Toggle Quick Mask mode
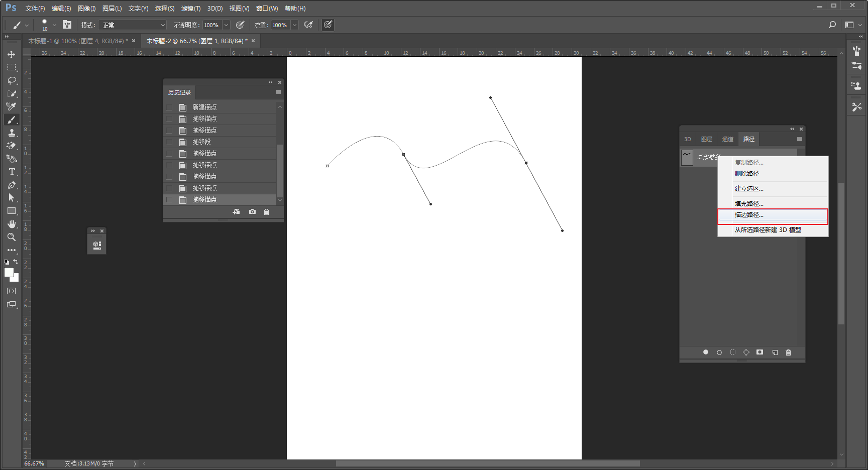The image size is (868, 470). (11, 291)
